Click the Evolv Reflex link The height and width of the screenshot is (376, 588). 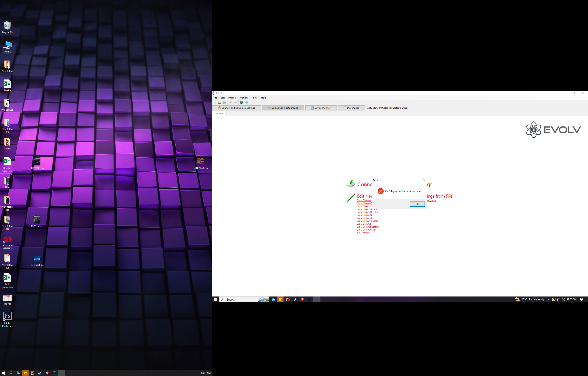pyautogui.click(x=363, y=233)
